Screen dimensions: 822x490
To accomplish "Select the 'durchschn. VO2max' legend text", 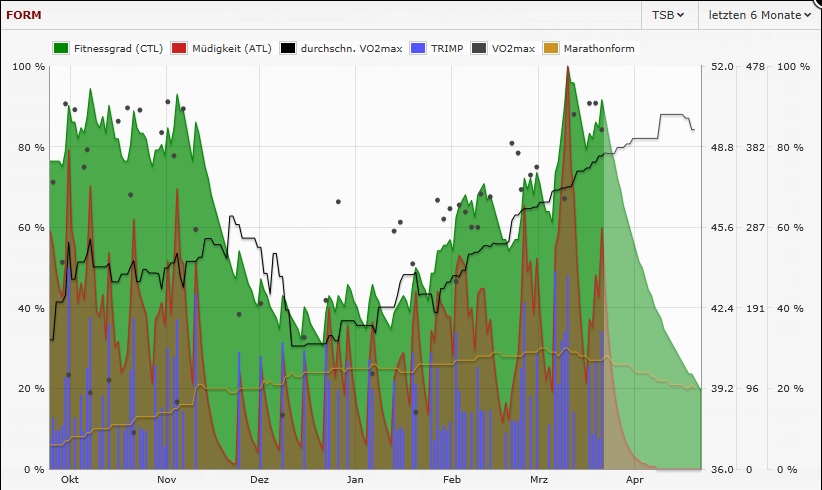I will point(347,48).
